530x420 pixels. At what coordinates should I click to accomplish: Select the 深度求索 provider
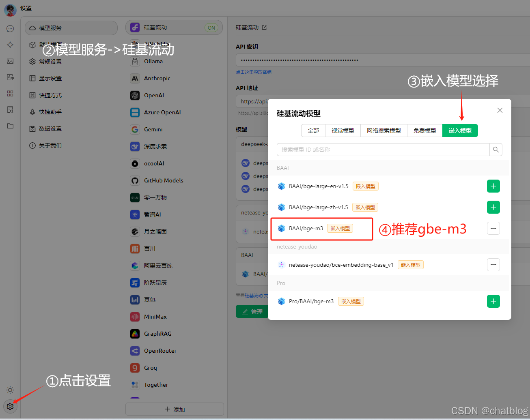click(174, 146)
